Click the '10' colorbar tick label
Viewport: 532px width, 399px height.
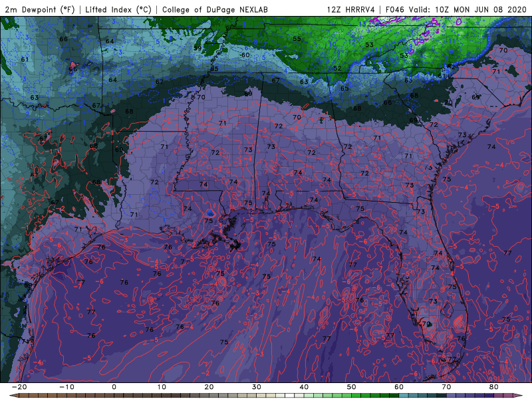pyautogui.click(x=162, y=387)
